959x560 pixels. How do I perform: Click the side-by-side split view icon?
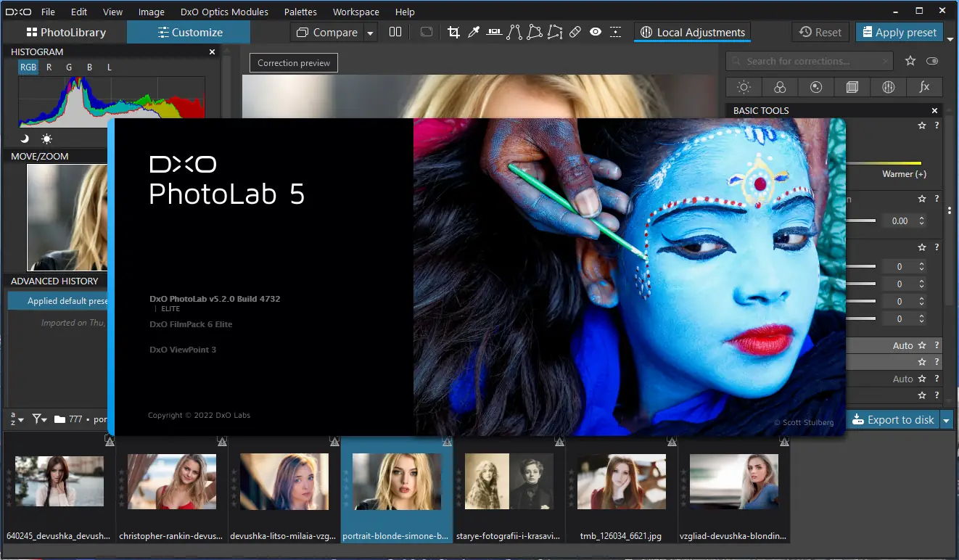(x=395, y=32)
